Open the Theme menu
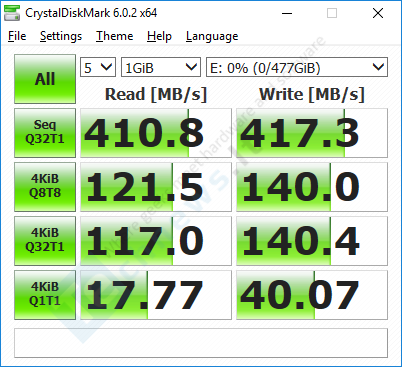 click(115, 36)
